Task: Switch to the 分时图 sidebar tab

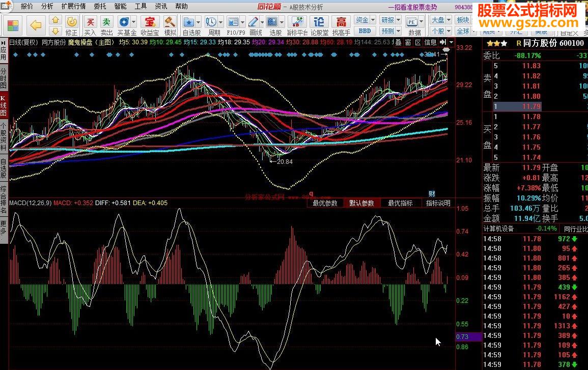Action: [4, 78]
